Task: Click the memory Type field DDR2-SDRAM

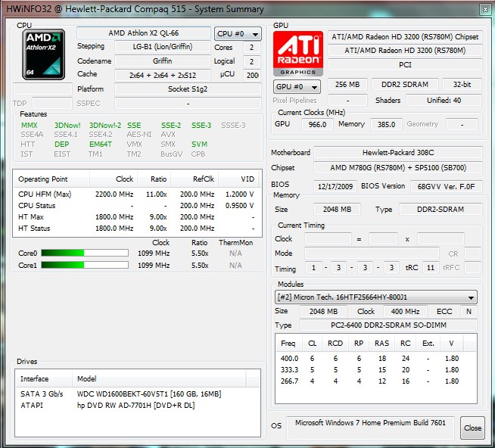Action: [441, 210]
